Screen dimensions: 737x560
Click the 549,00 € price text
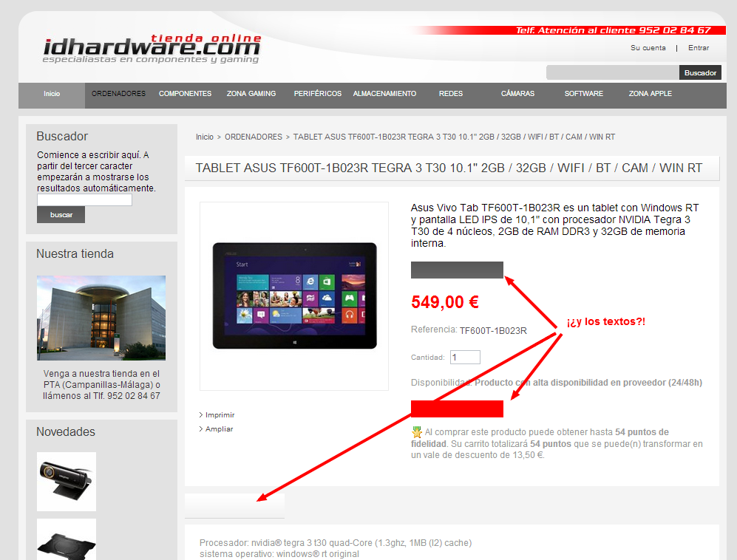coord(445,302)
